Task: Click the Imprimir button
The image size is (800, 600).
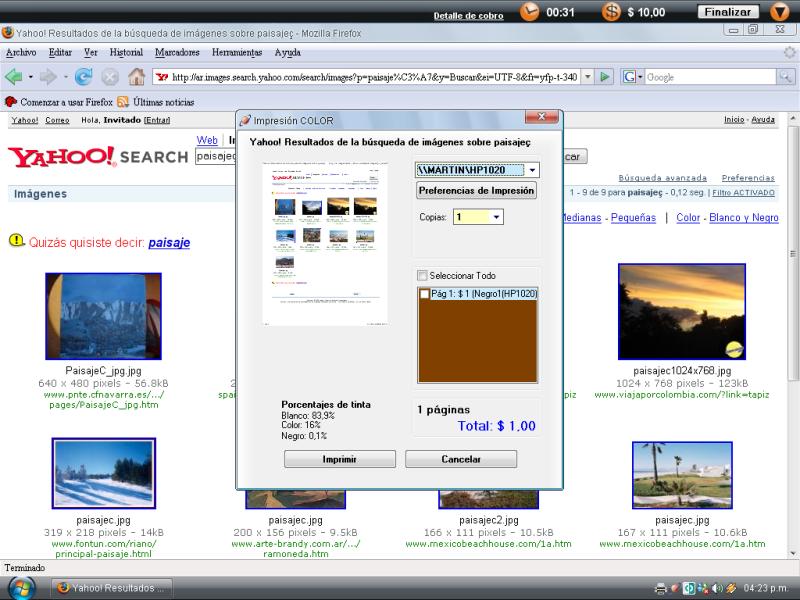Action: (340, 459)
